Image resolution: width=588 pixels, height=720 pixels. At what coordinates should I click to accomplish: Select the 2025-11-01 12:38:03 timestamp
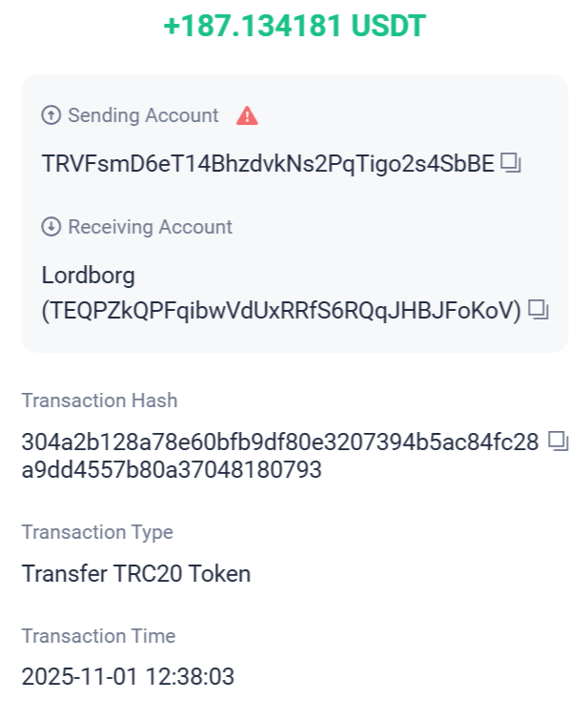point(128,677)
